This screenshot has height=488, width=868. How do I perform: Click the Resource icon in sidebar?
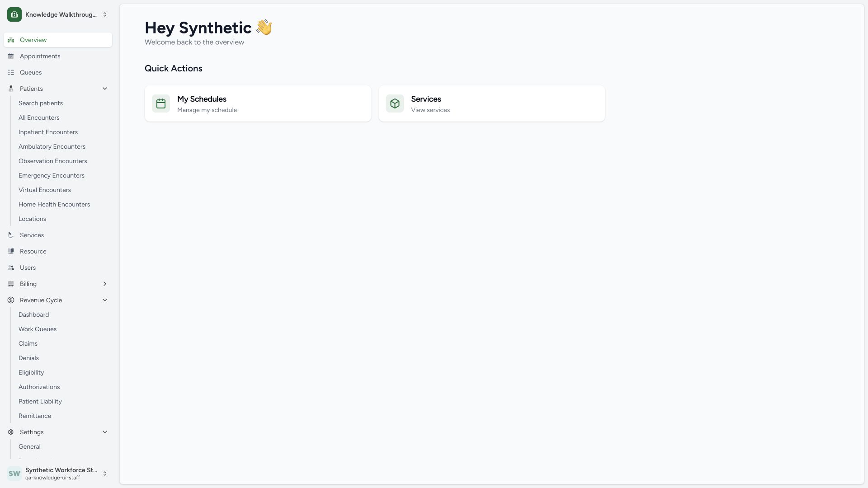point(11,251)
